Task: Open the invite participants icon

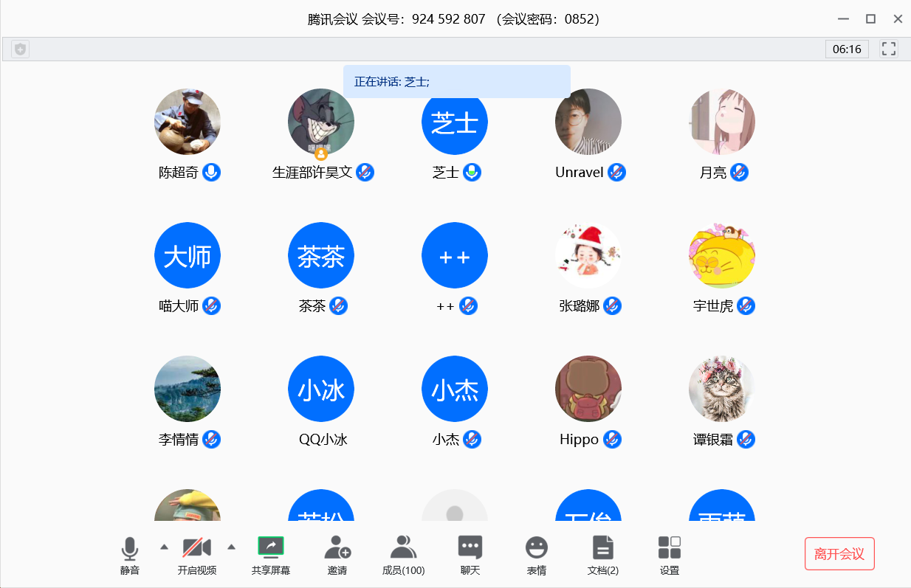Action: [337, 548]
